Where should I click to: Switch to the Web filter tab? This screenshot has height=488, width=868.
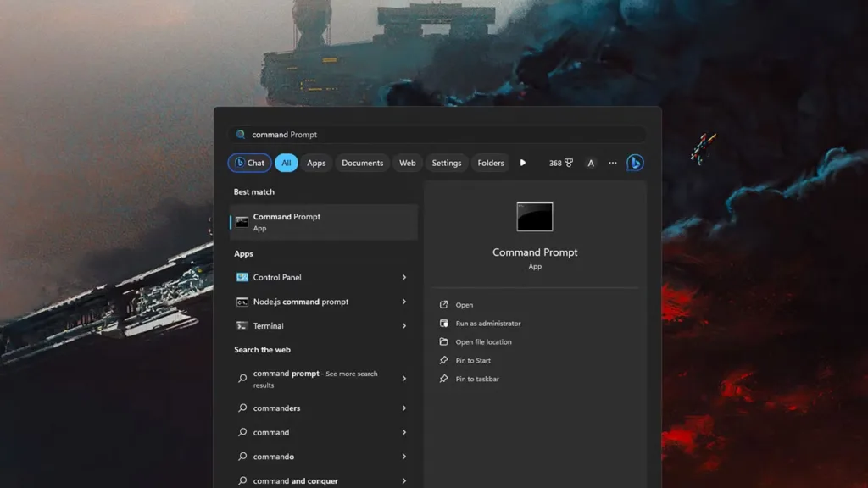408,163
